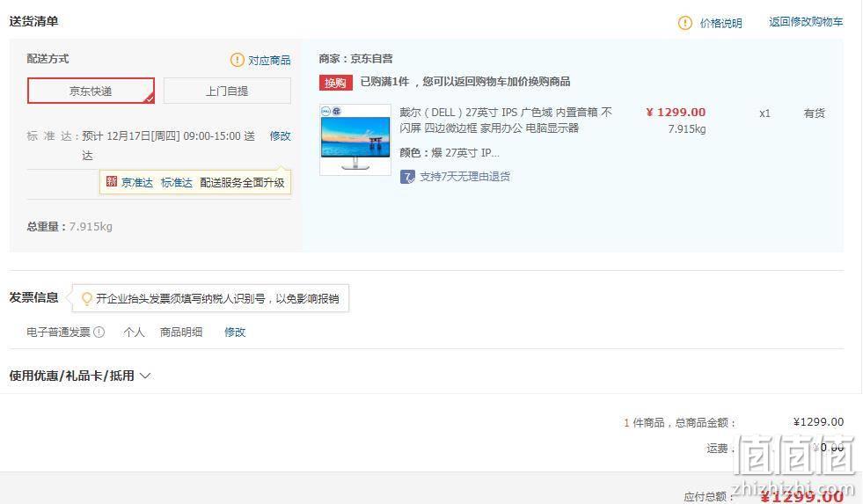Open 对应商品 link

[x=269, y=60]
